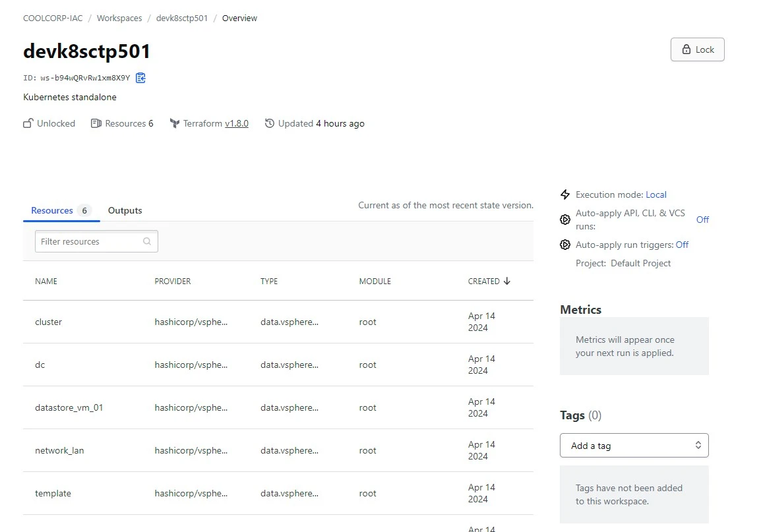Open Execution mode Local link
The height and width of the screenshot is (532, 761).
655,194
